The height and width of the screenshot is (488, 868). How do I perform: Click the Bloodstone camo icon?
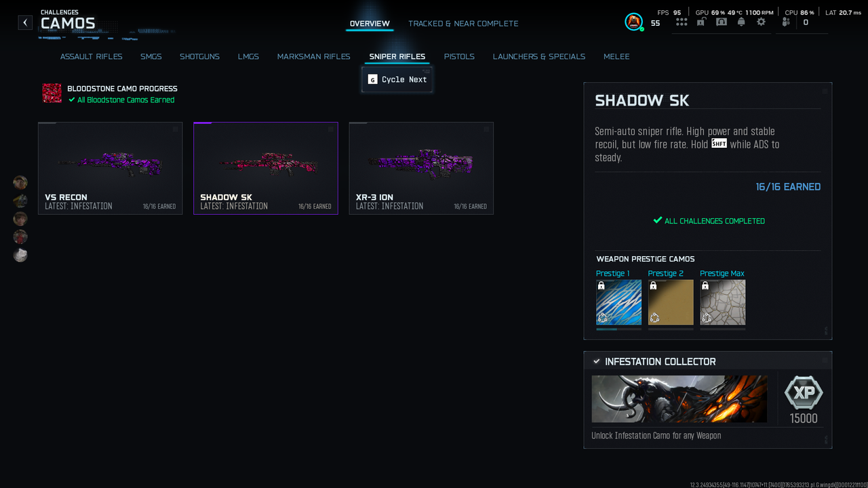point(52,93)
